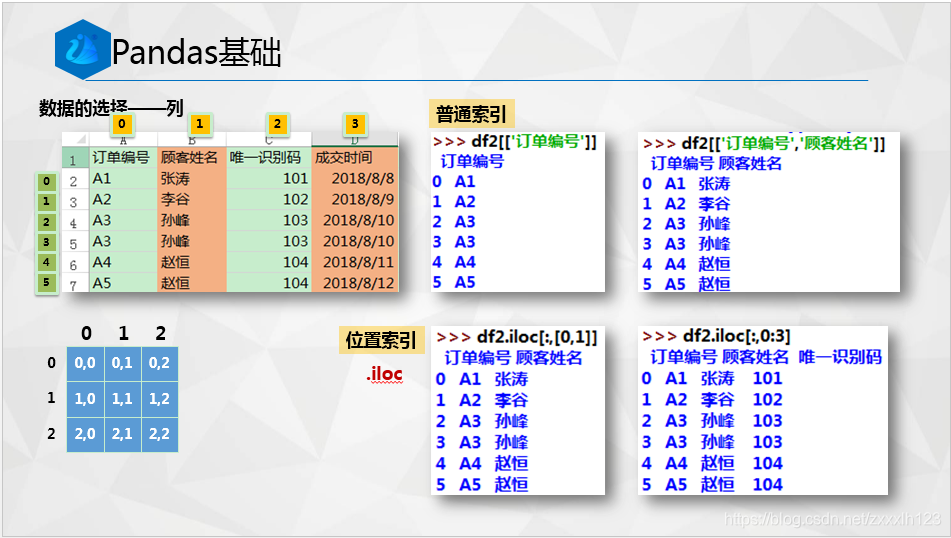Click the green row index badge 4
951x538 pixels.
[46, 262]
